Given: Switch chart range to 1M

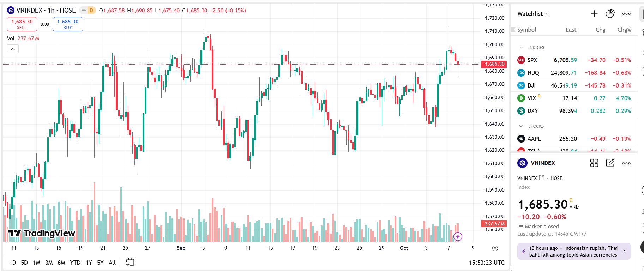Looking at the screenshot, I should point(37,263).
